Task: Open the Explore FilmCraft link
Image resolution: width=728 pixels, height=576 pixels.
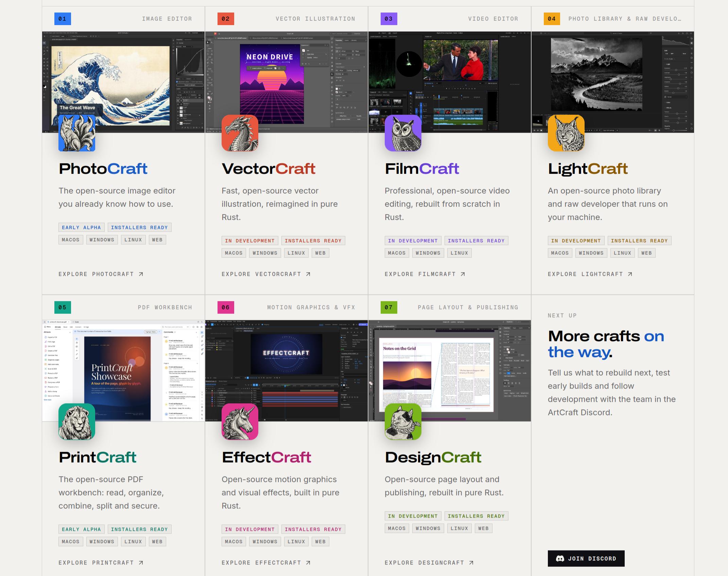Action: 425,274
